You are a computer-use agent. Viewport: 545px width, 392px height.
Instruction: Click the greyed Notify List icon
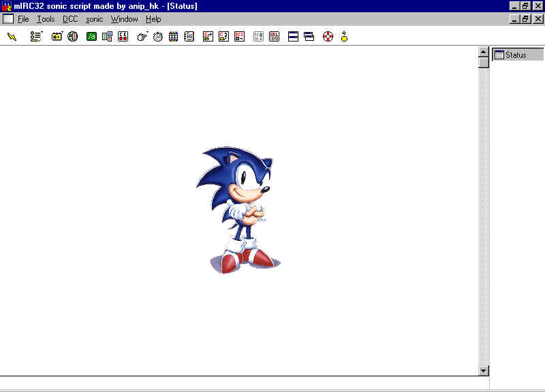coord(258,37)
